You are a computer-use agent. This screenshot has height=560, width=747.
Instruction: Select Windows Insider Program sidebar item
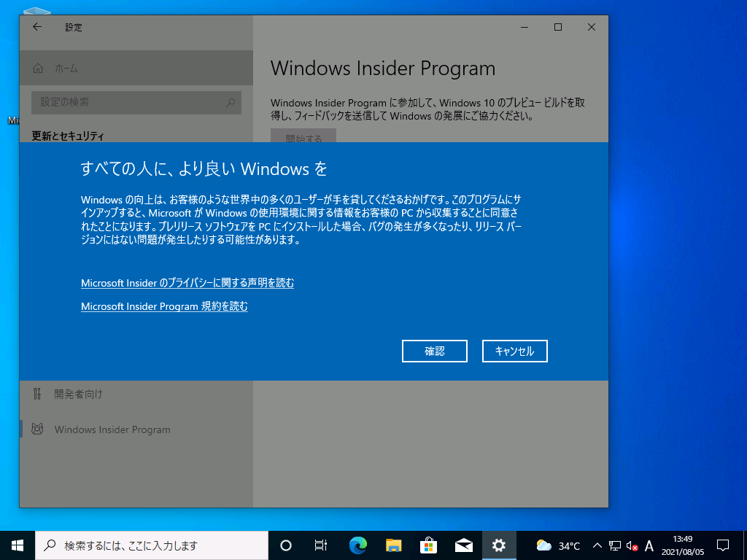click(136, 429)
